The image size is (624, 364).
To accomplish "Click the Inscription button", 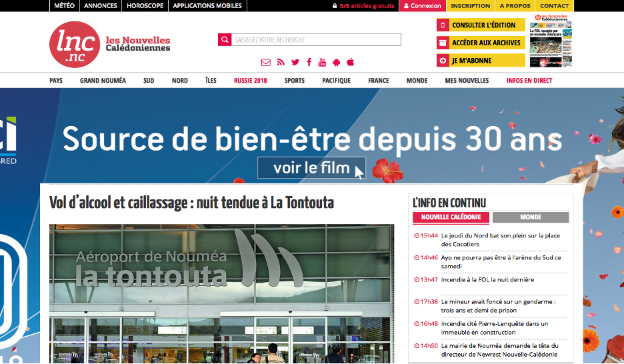I will point(471,5).
